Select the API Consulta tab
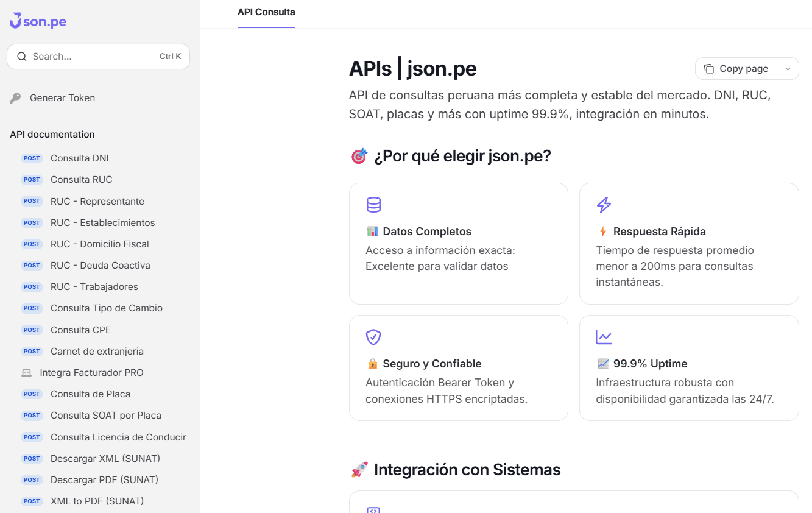Screen dimensions: 812x513 point(266,12)
